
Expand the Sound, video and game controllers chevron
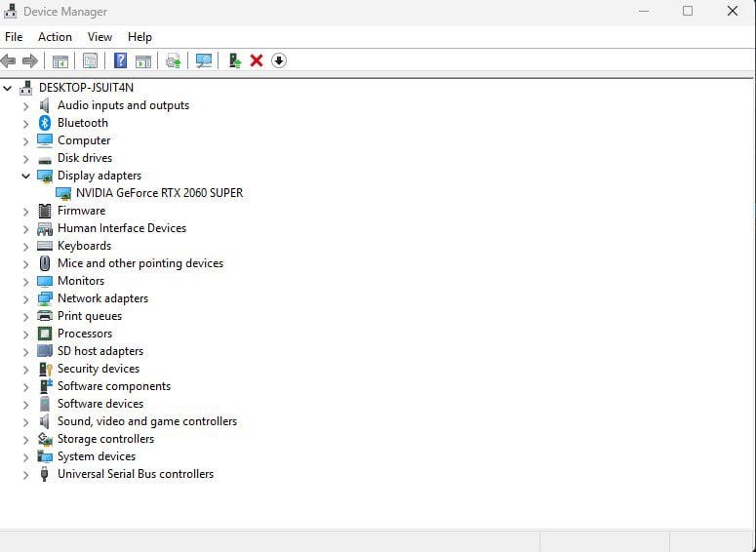point(25,422)
